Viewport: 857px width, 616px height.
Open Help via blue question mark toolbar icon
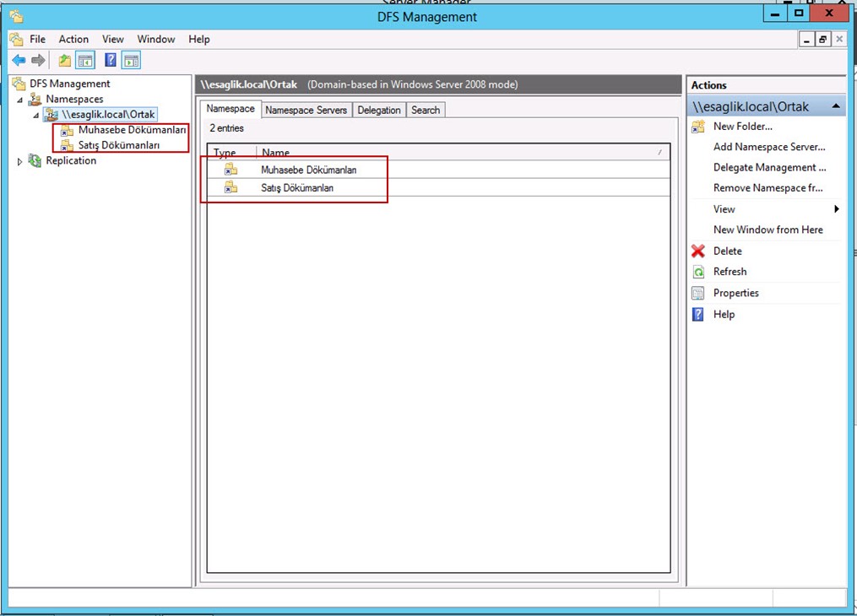[x=111, y=60]
